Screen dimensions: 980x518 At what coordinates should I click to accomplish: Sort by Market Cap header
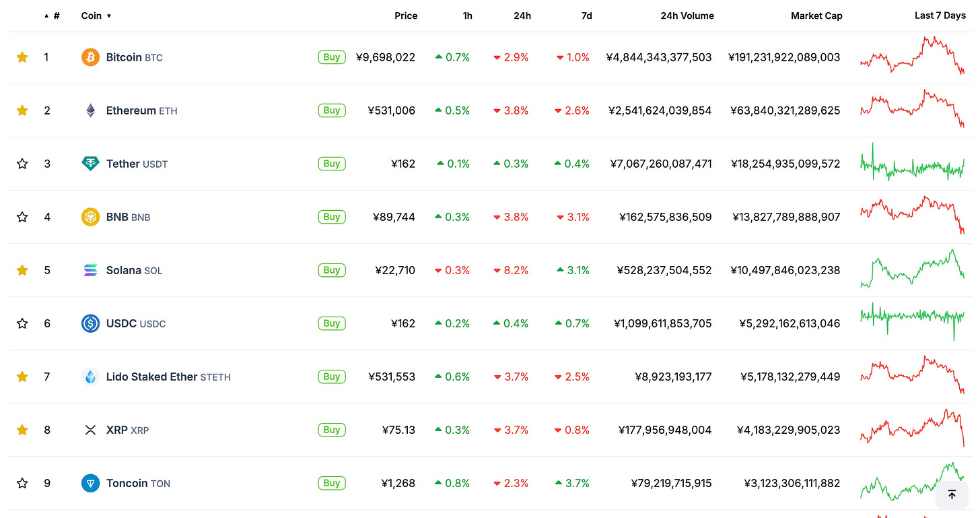[816, 15]
